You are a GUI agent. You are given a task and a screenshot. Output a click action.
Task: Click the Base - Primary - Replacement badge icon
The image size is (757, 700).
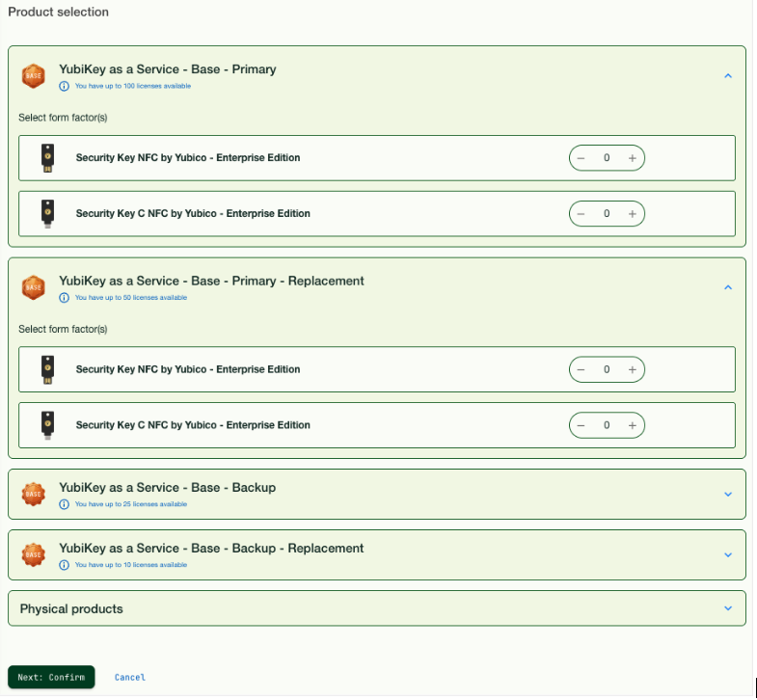click(34, 286)
